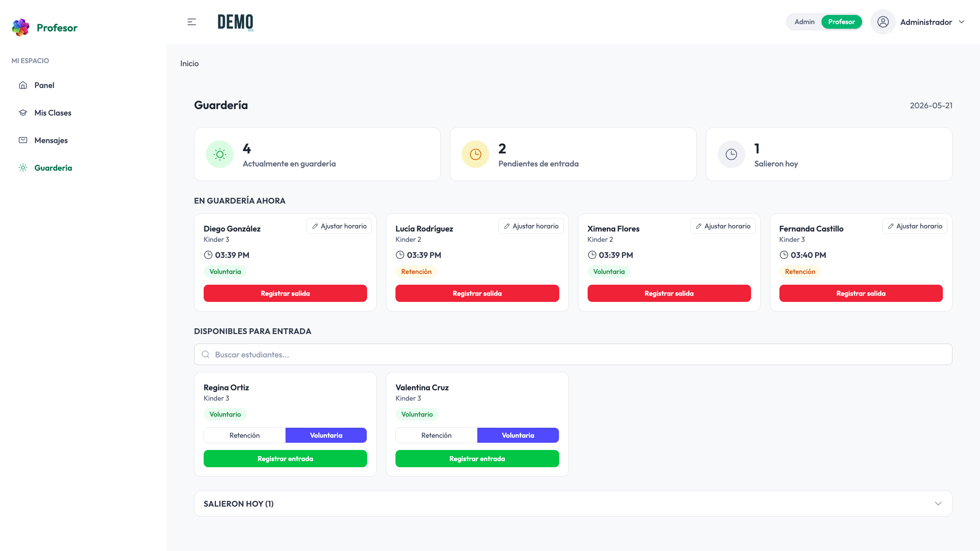Click the Administrador username text

[x=926, y=22]
